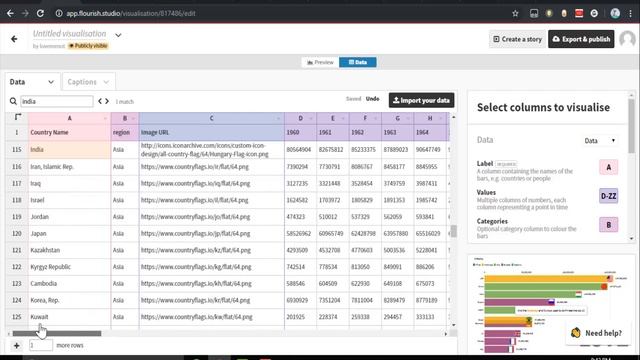Screen dimensions: 640x360
Task: Select the Cambodia country cell
Action: 69,284
